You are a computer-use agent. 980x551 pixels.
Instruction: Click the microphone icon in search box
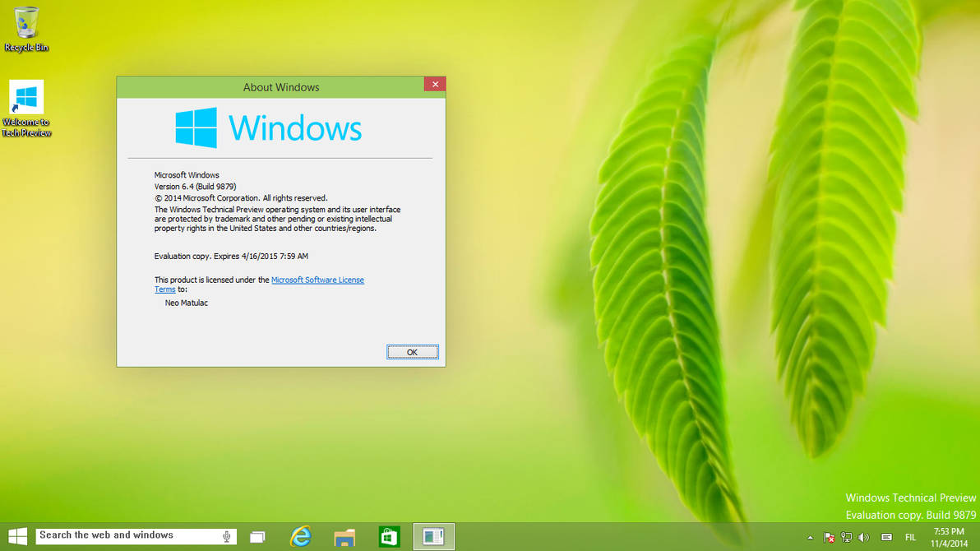227,536
